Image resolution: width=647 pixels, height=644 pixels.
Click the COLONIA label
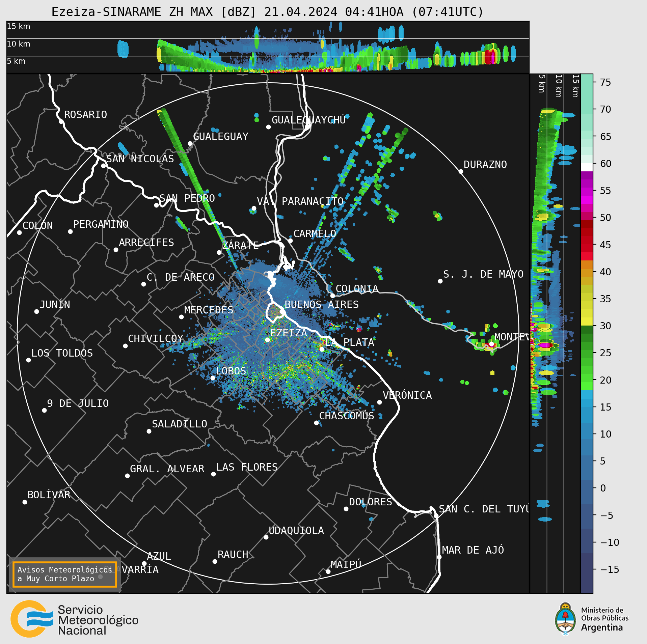pos(357,288)
